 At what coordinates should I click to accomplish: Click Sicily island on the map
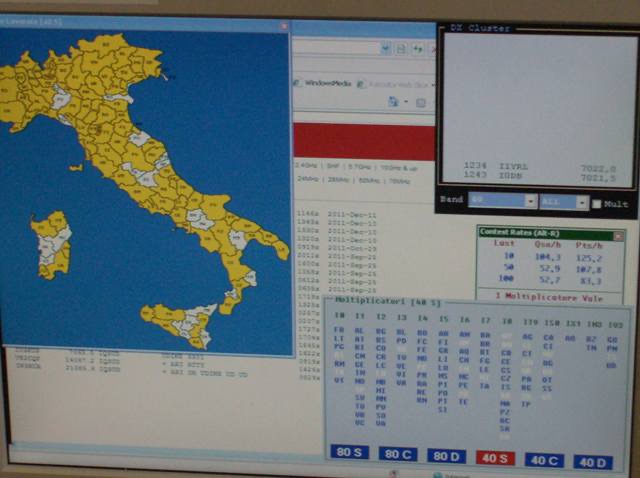point(180,325)
